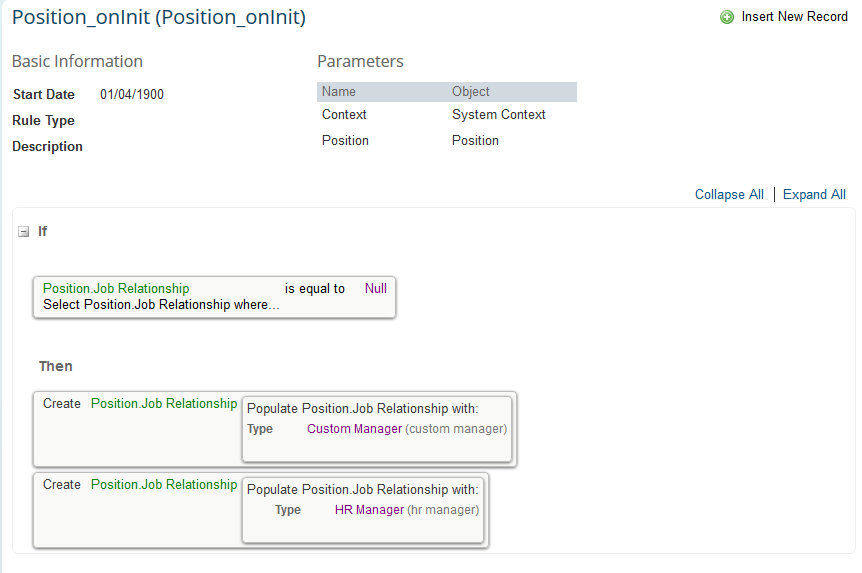Screen dimensions: 862x573
Task: Click the System Context object value
Action: pyautogui.click(x=499, y=115)
